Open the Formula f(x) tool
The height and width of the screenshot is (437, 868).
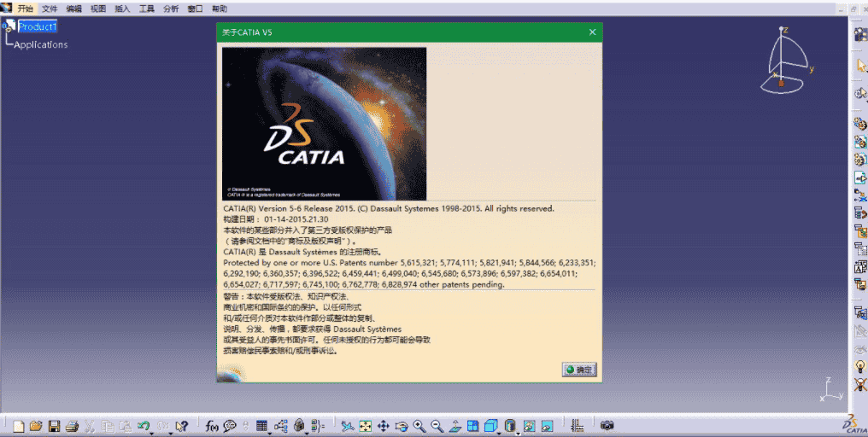[212, 425]
